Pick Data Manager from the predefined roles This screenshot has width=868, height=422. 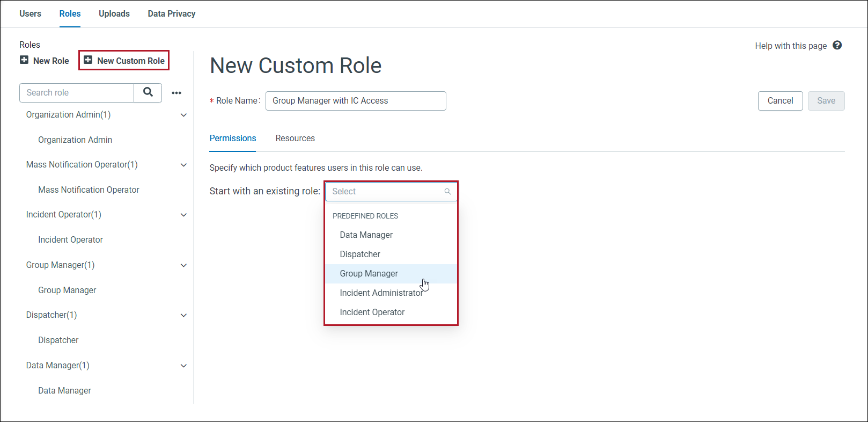[366, 235]
